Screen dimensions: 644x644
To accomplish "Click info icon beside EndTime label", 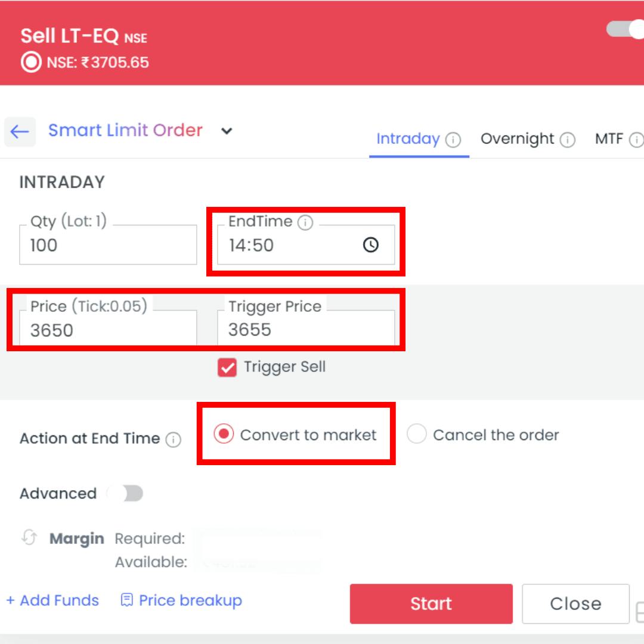I will [305, 223].
